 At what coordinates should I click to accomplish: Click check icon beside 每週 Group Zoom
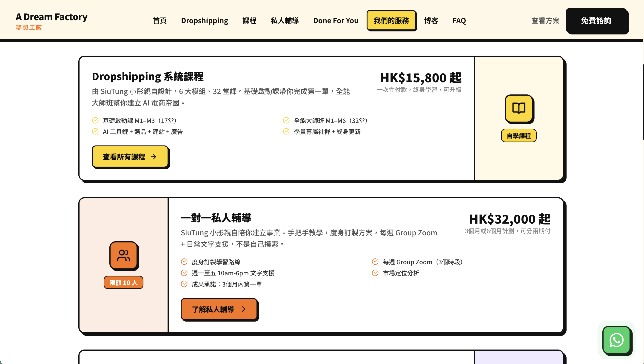[375, 262]
